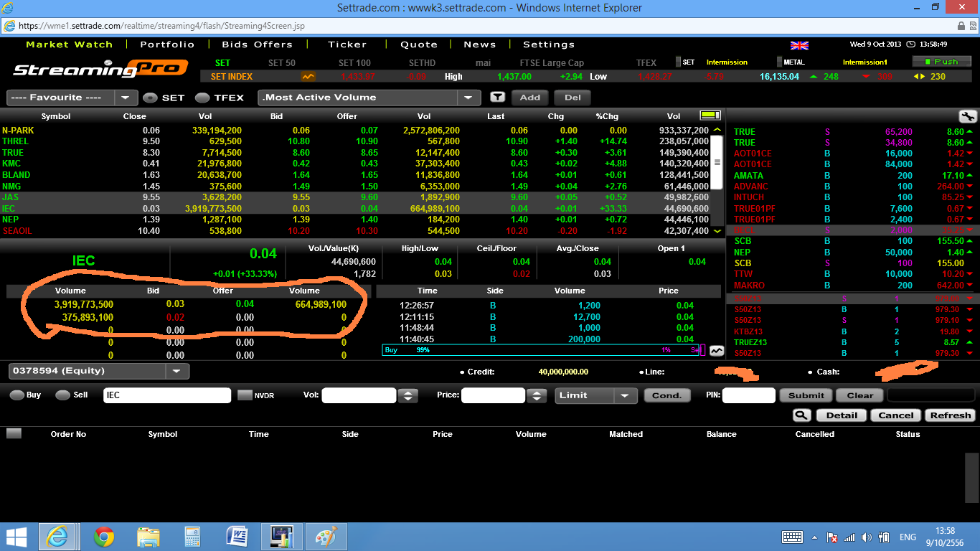
Task: Toggle the Push button
Action: [x=941, y=62]
